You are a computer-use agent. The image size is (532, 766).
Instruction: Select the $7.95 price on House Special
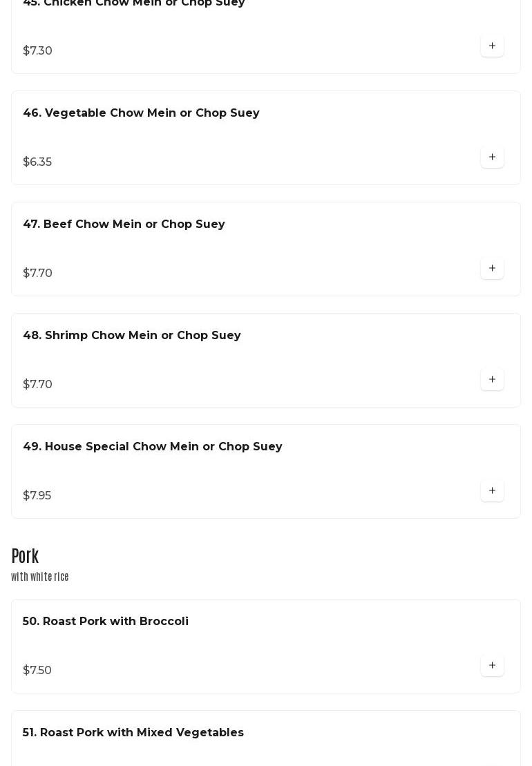[37, 495]
